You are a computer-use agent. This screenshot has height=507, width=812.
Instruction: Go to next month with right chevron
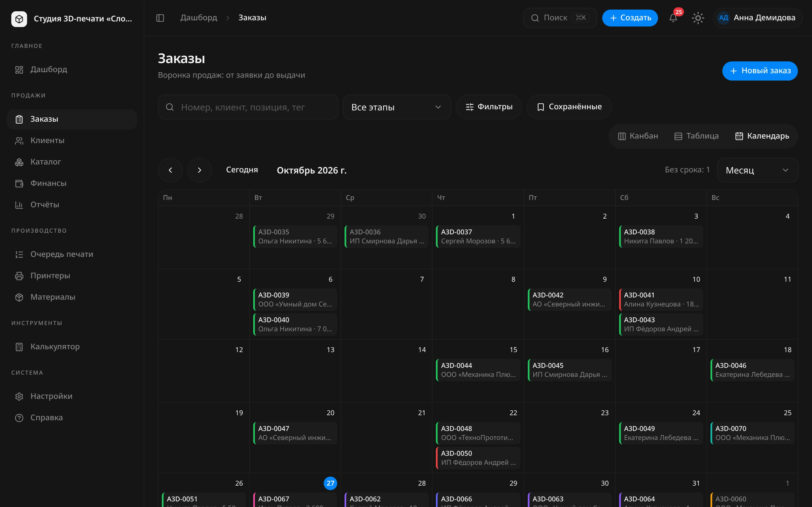(x=200, y=170)
